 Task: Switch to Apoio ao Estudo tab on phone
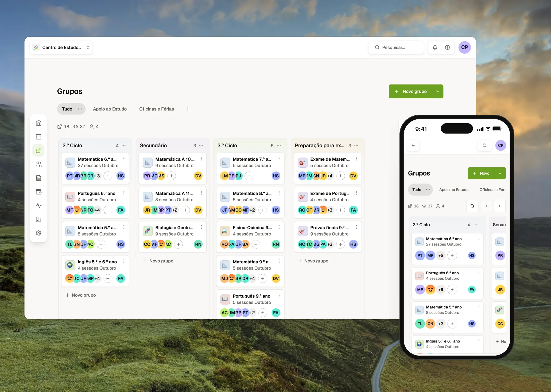pyautogui.click(x=454, y=190)
